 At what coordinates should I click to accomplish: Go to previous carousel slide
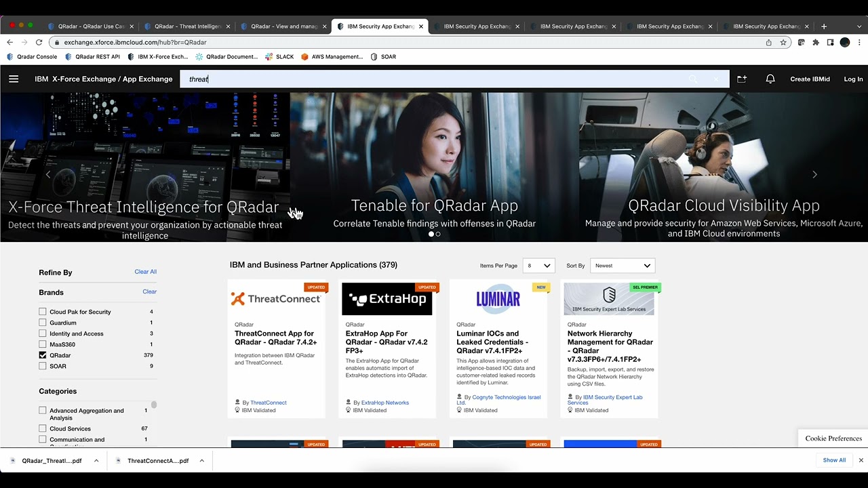click(47, 174)
